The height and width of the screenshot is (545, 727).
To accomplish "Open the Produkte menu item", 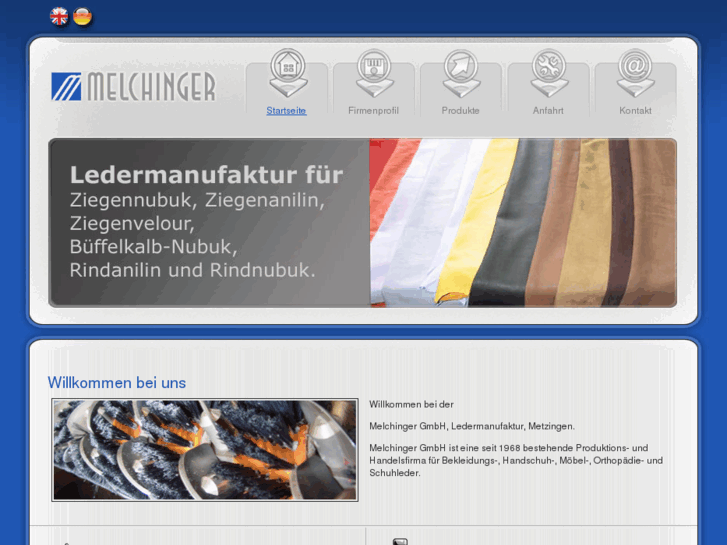I will (460, 111).
